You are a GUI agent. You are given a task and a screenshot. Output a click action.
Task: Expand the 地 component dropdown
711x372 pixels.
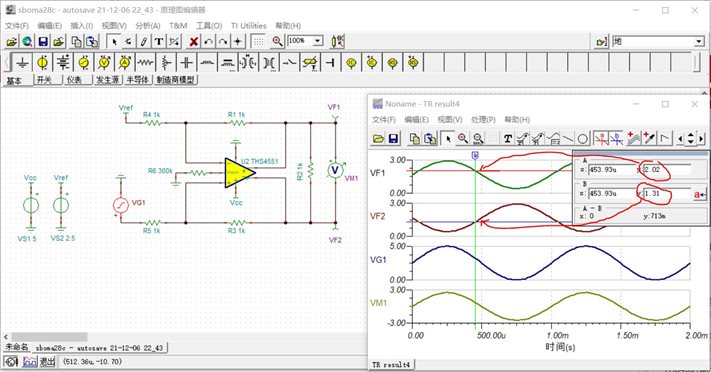[699, 42]
